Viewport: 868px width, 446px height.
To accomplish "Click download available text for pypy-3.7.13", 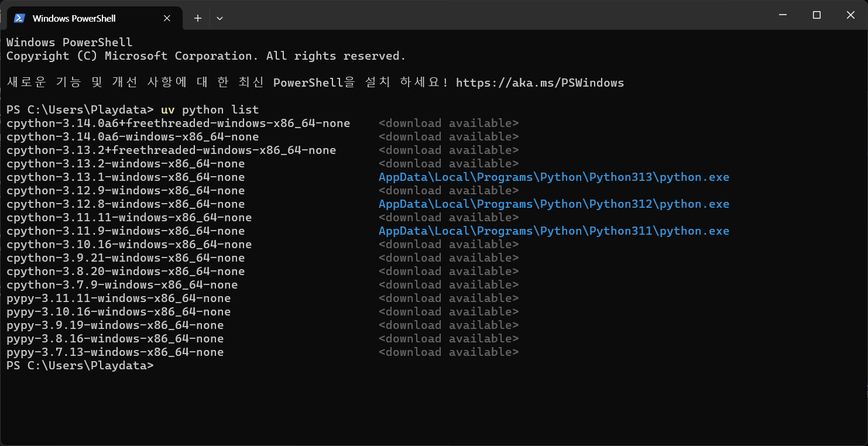I will (449, 352).
